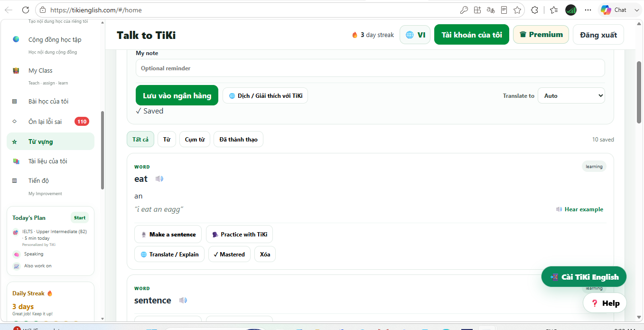Viewport: 644px width, 330px height.
Task: Add page to favorites with star icon
Action: (517, 10)
